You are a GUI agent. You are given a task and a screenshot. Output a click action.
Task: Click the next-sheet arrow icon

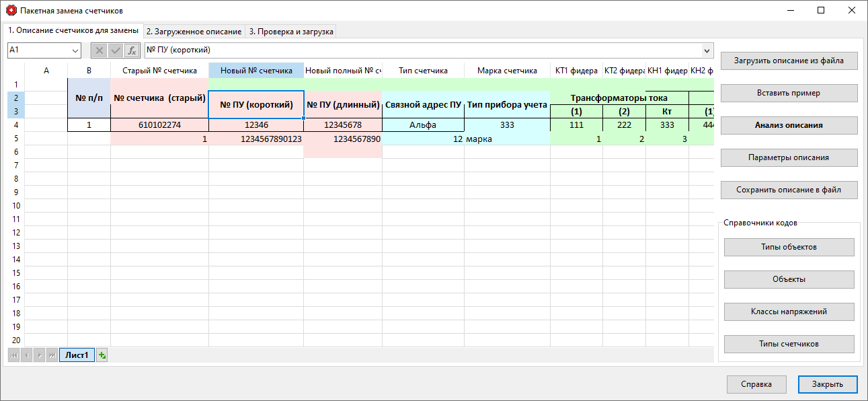pos(40,355)
